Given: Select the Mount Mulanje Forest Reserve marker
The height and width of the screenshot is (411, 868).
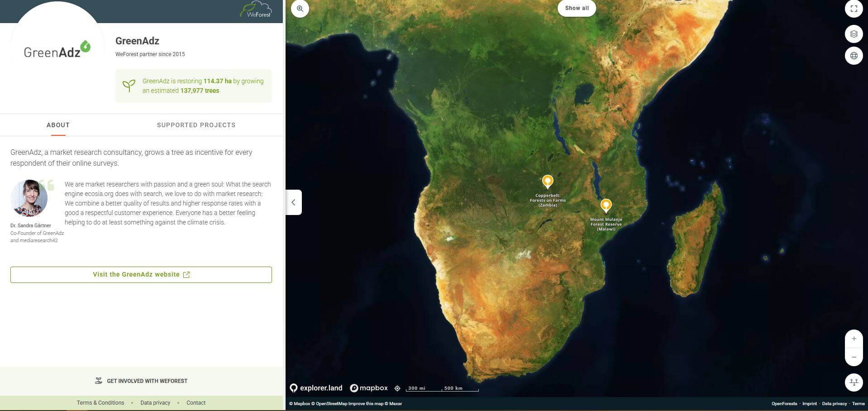Looking at the screenshot, I should [606, 205].
